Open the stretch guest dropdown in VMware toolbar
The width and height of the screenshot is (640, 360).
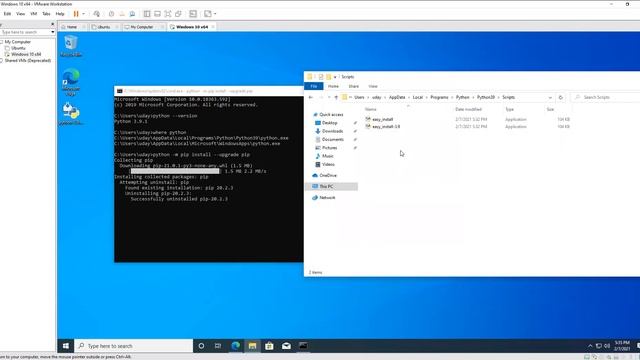[215, 14]
